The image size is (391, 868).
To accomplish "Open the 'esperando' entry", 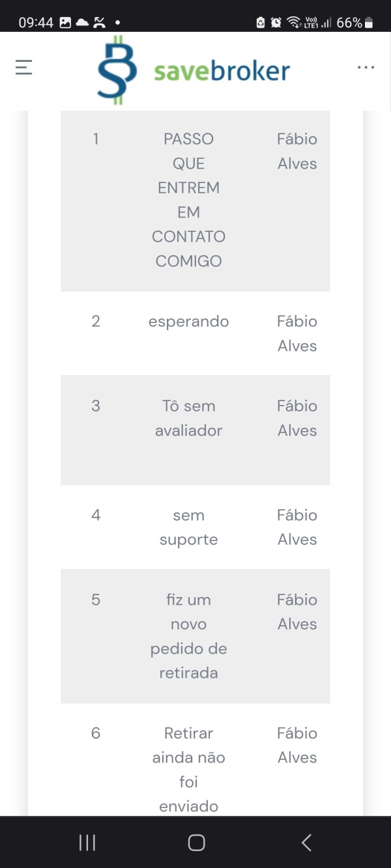I will 188,322.
